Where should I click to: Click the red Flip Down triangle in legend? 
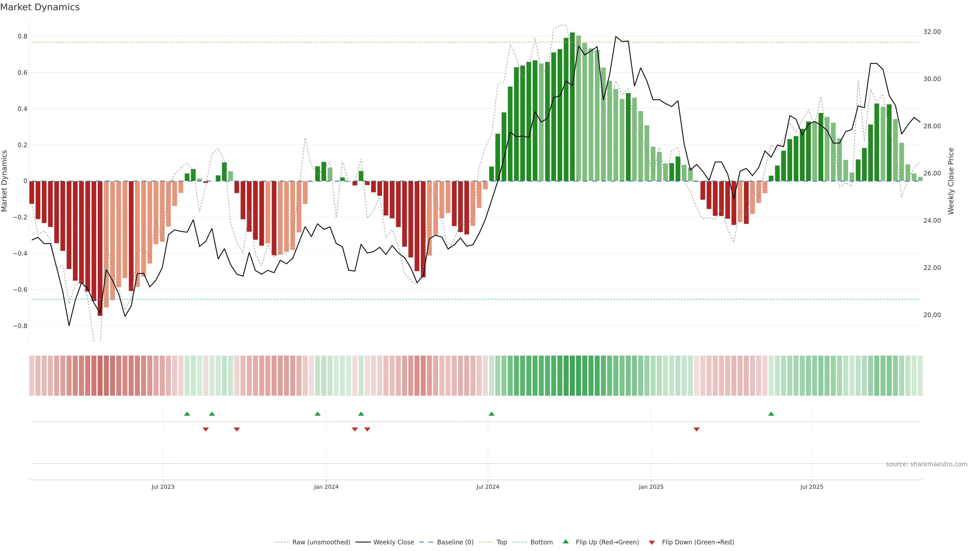(x=652, y=542)
